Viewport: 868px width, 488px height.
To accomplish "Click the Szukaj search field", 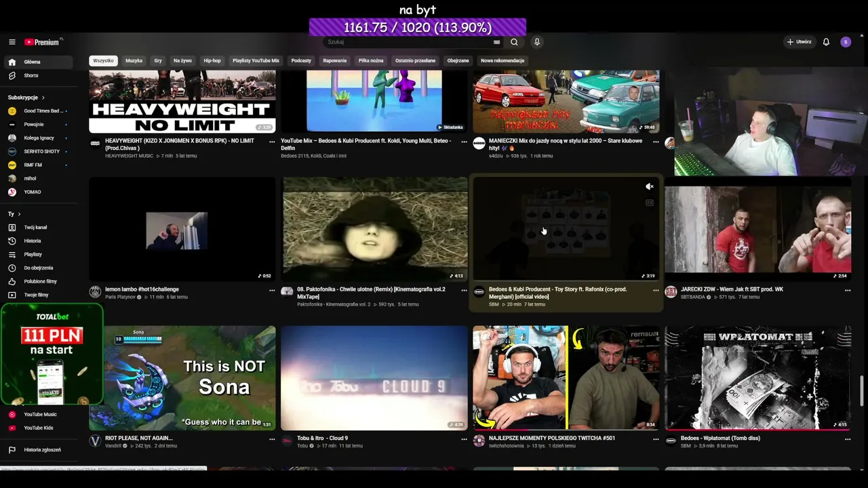I will coord(407,42).
